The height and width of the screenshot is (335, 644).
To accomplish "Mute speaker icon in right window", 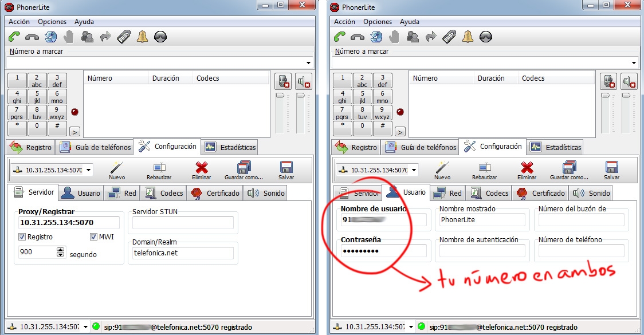I will coord(629,81).
